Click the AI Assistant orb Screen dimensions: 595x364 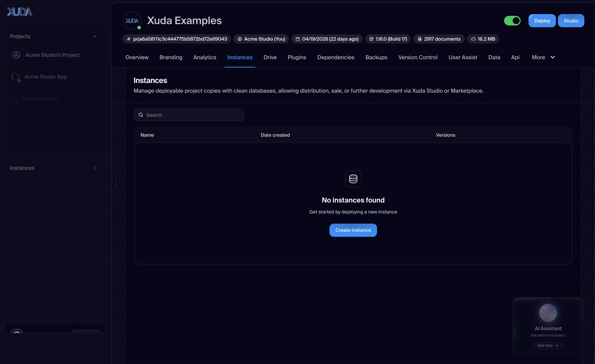[548, 313]
